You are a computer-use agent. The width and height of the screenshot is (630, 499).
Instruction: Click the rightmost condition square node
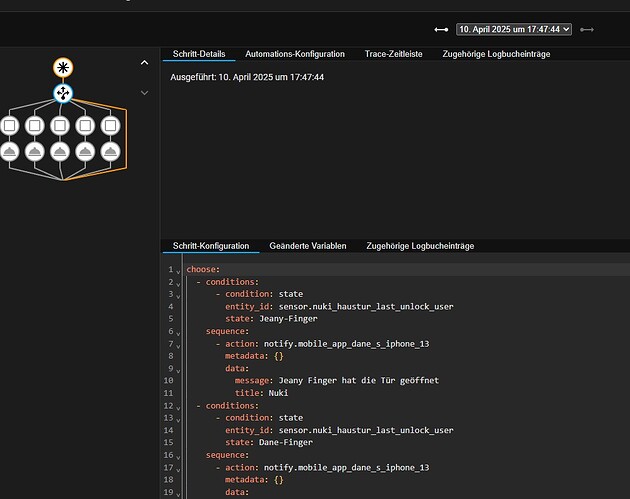(110, 126)
